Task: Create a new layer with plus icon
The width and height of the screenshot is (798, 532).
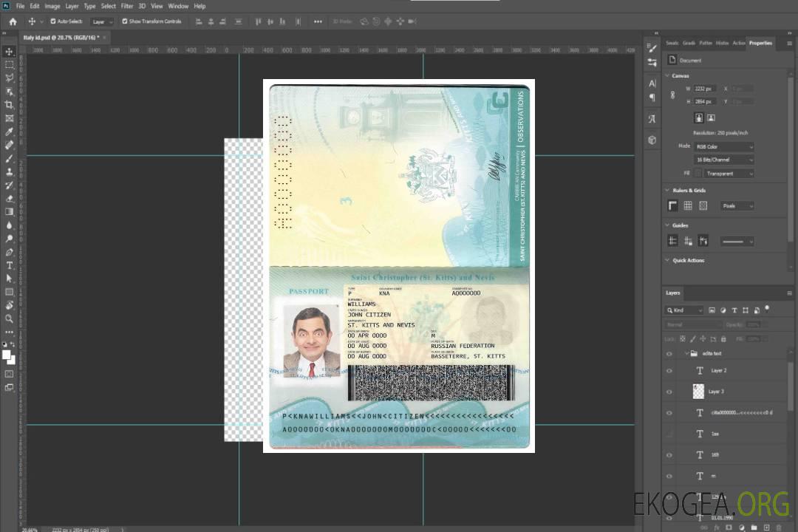Action: pos(766,528)
